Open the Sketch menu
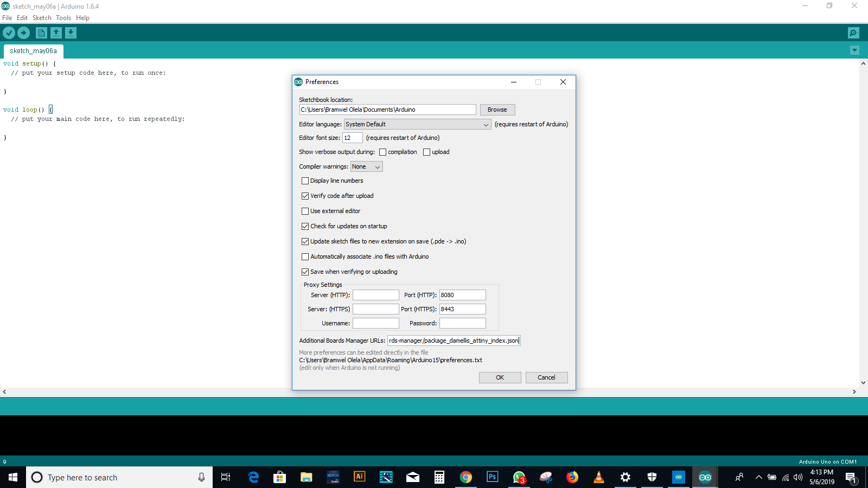This screenshot has width=868, height=488. click(42, 18)
